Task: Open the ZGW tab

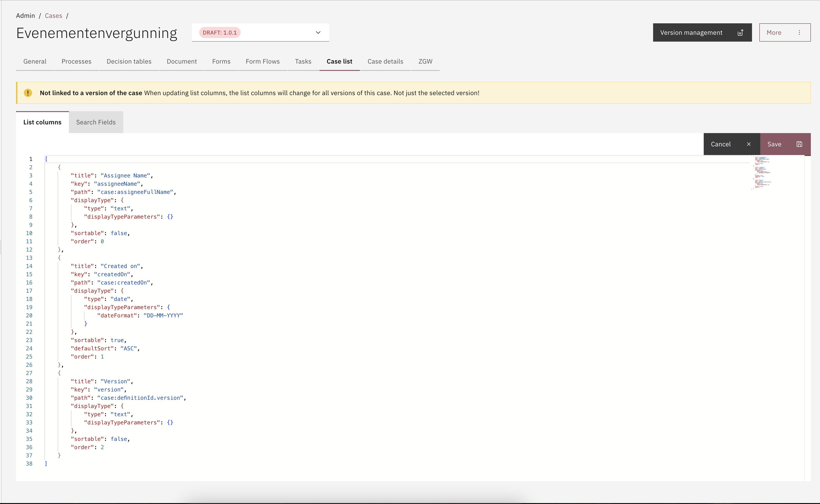Action: [x=425, y=61]
